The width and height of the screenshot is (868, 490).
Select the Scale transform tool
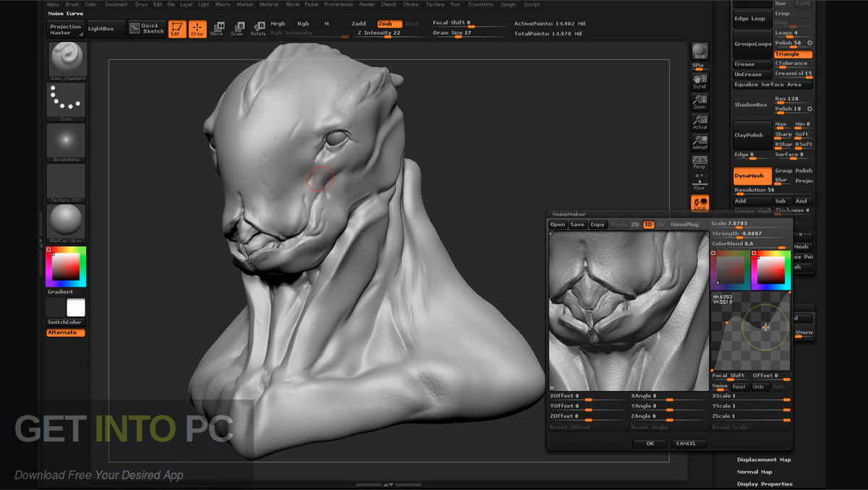pyautogui.click(x=237, y=28)
